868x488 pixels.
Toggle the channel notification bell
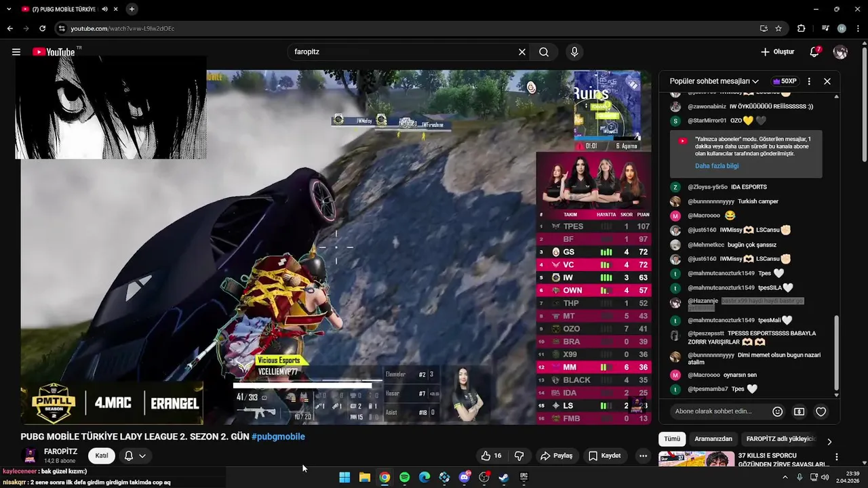tap(128, 455)
